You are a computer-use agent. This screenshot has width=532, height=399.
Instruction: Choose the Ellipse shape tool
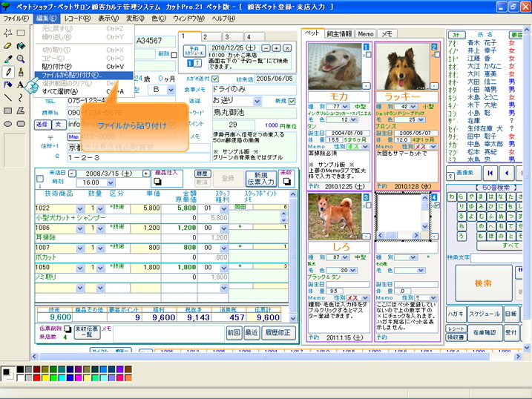click(8, 124)
